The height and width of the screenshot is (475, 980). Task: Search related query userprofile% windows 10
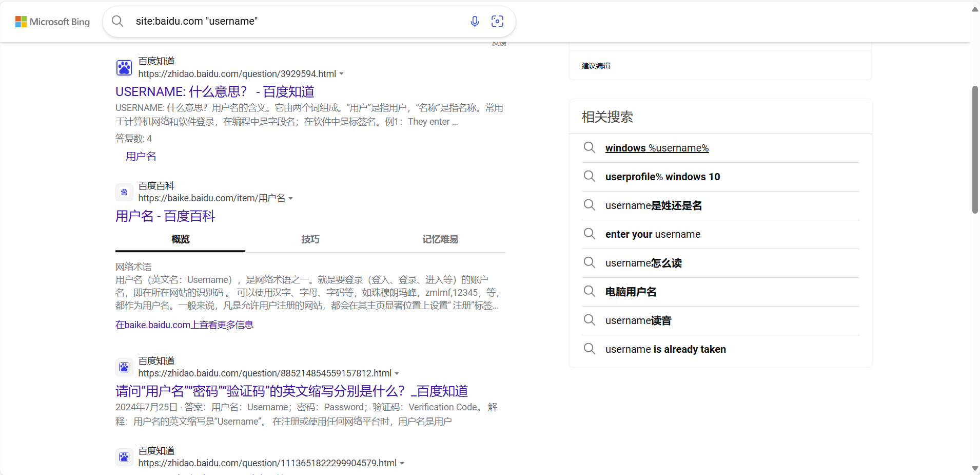click(662, 177)
